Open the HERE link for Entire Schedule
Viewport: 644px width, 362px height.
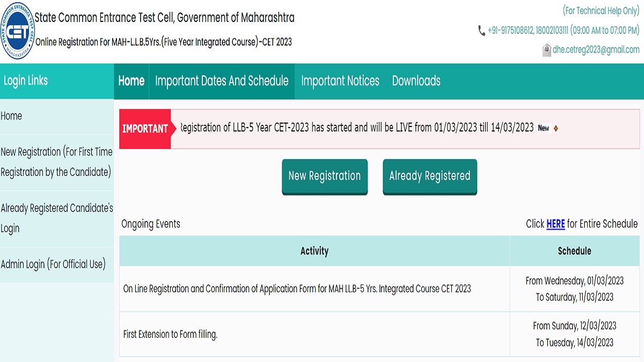(555, 224)
